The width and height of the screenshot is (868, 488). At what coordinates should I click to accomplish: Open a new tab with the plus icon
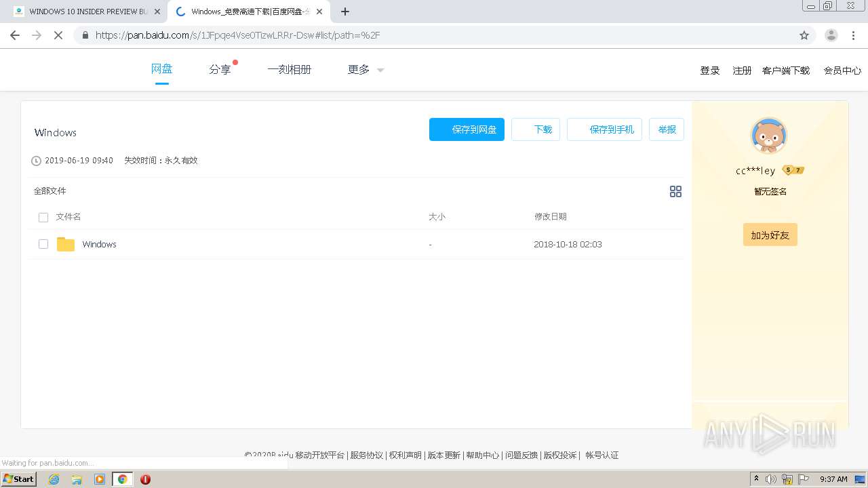click(345, 12)
